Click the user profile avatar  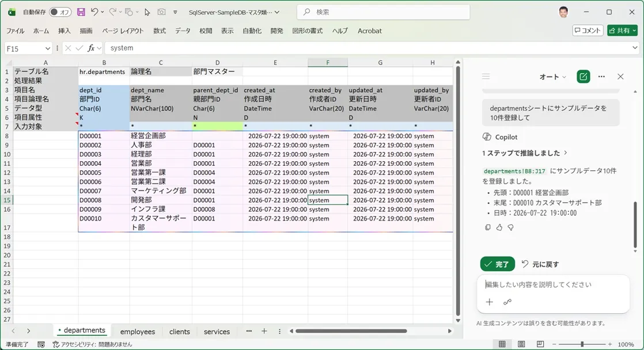pyautogui.click(x=563, y=12)
